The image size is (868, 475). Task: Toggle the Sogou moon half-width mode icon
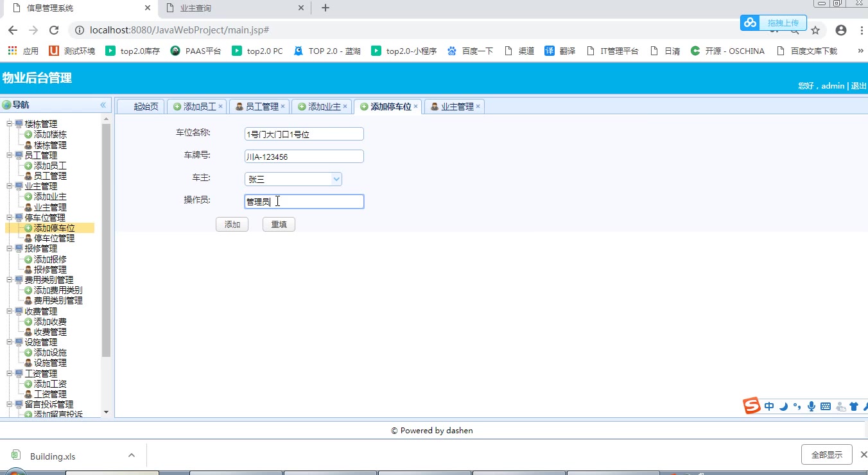[784, 406]
